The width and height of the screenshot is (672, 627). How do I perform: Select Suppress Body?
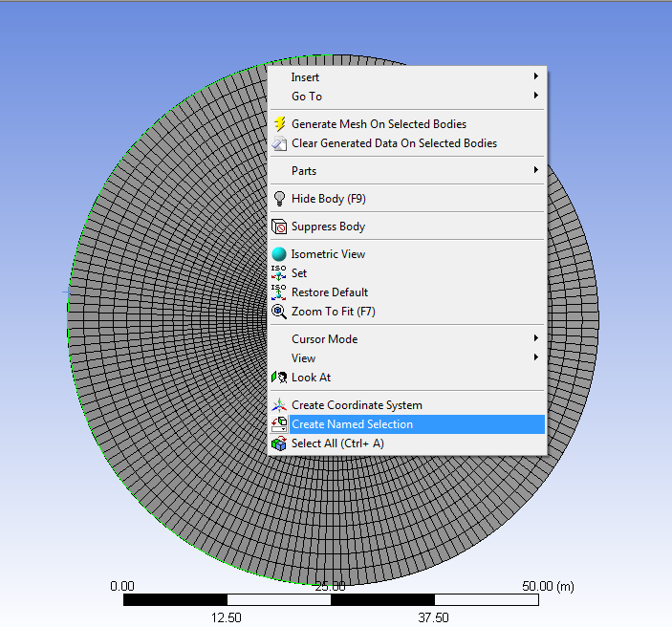(x=407, y=227)
